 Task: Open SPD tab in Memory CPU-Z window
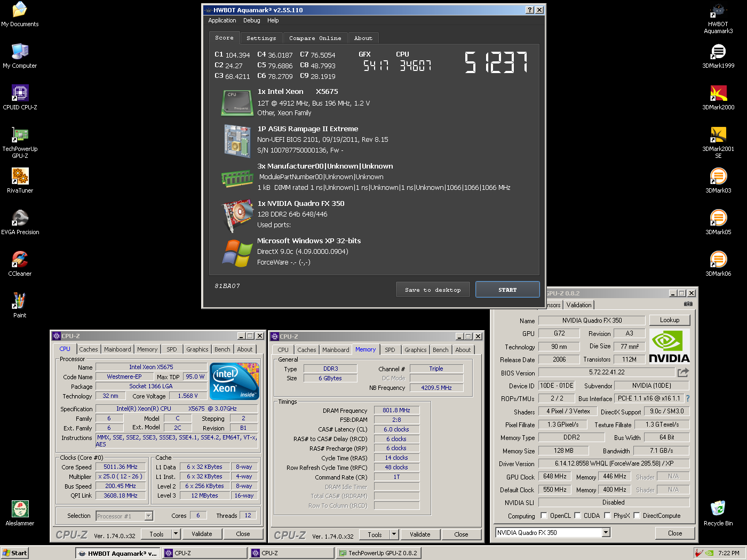point(390,350)
